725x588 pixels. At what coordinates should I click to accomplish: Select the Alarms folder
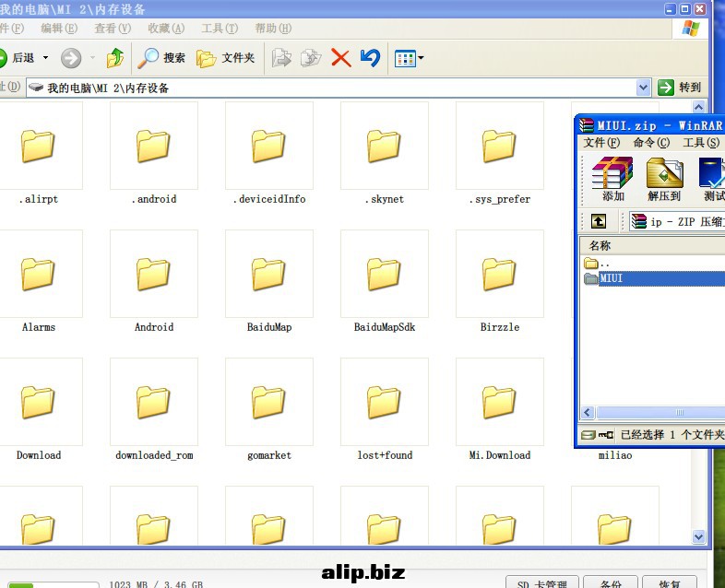coord(39,281)
